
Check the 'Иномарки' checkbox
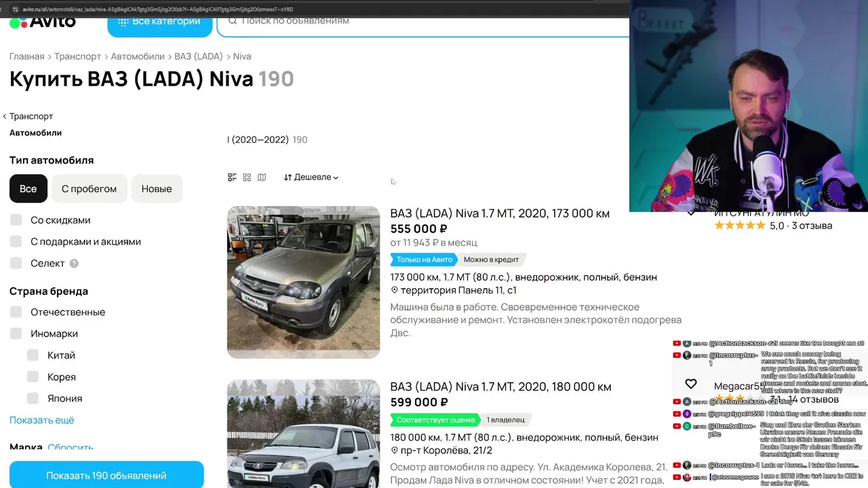(16, 334)
